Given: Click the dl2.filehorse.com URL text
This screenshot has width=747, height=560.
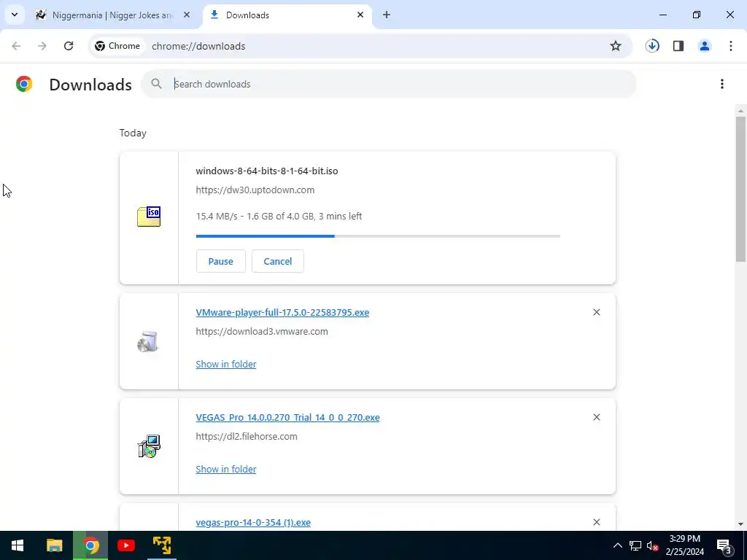Looking at the screenshot, I should click(247, 437).
